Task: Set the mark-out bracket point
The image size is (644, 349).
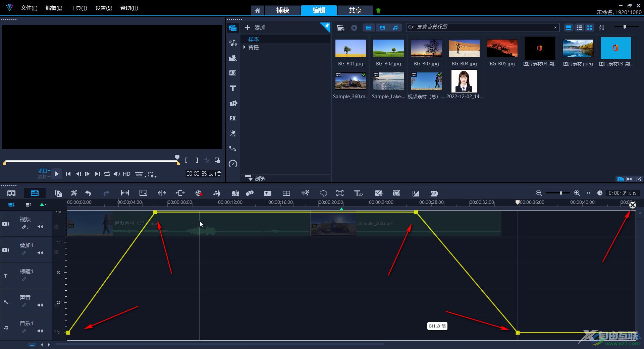Action: click(197, 160)
